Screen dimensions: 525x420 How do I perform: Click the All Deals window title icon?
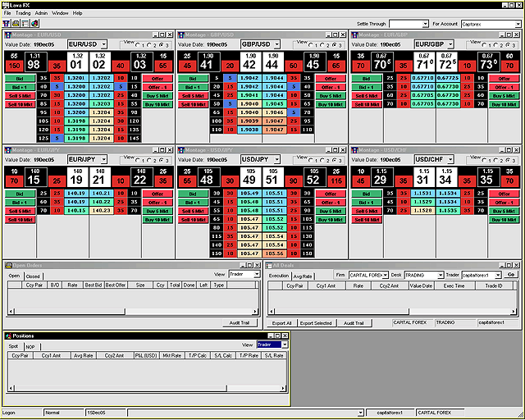click(268, 265)
